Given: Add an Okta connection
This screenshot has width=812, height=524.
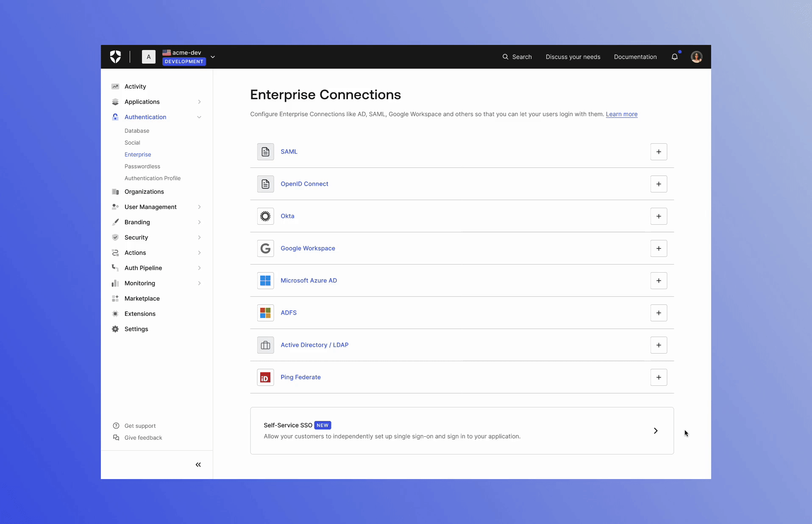Looking at the screenshot, I should [x=659, y=216].
